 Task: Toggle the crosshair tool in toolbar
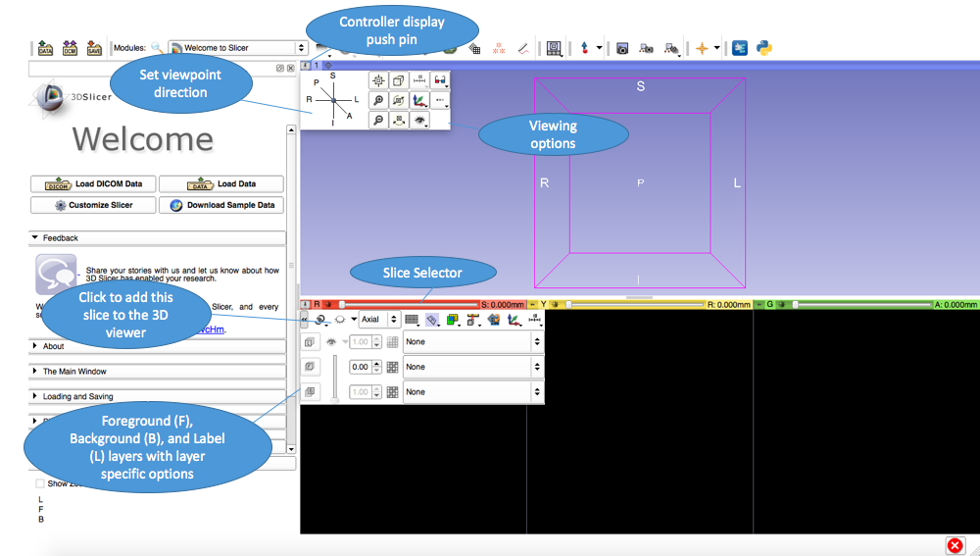702,47
